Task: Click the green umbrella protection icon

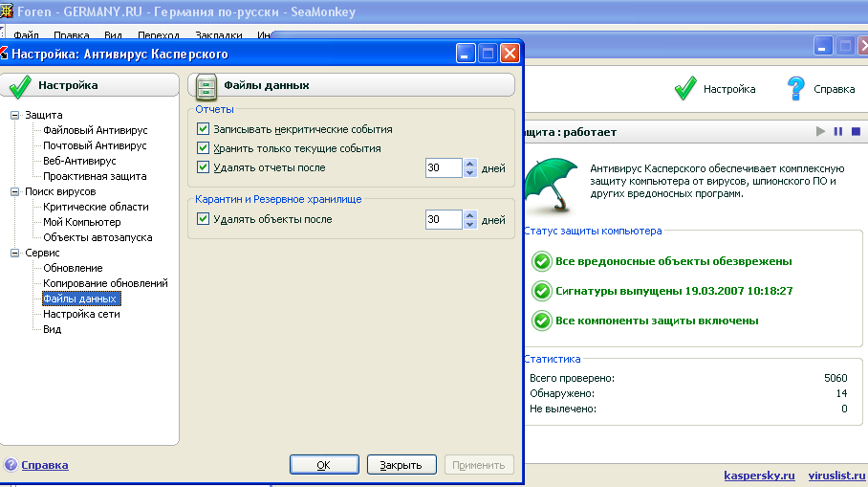Action: click(551, 185)
